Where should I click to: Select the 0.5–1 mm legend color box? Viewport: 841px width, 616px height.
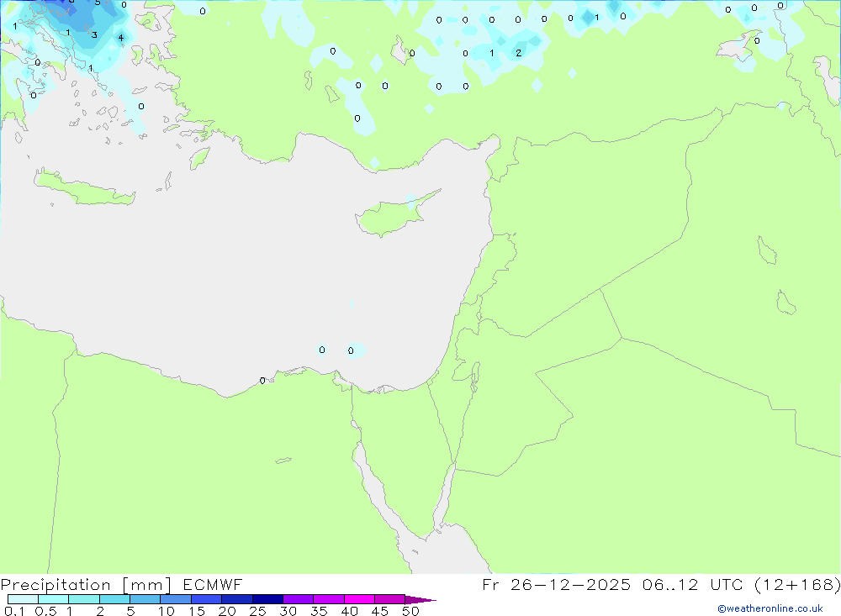pyautogui.click(x=53, y=599)
